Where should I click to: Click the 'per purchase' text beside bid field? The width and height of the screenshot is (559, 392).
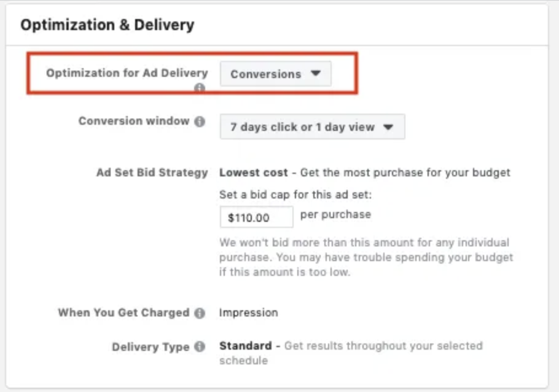coord(335,215)
